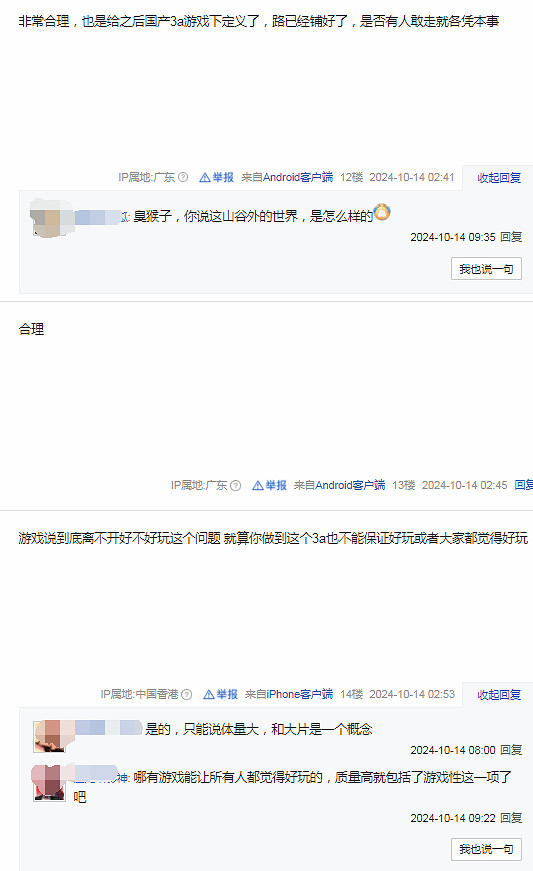
Task: Reply to the comment posted at 09:22
Action: tap(511, 818)
